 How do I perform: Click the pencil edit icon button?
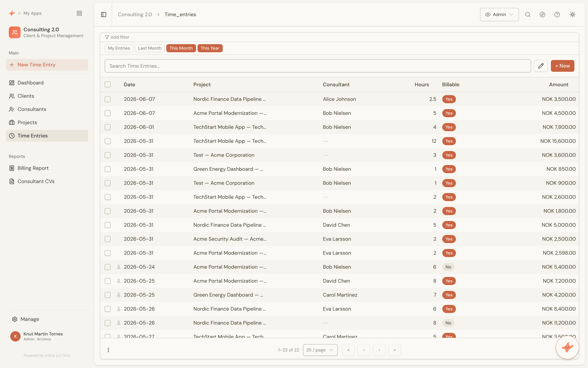point(541,66)
